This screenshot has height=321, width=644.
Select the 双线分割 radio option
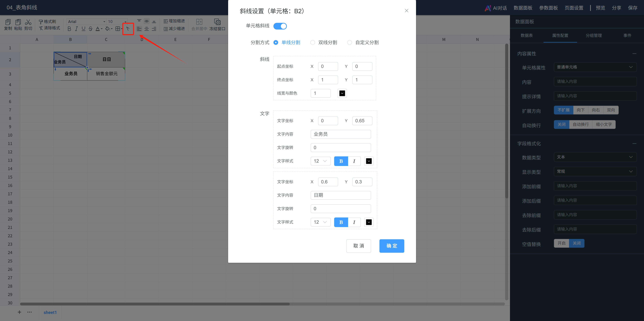click(x=313, y=42)
